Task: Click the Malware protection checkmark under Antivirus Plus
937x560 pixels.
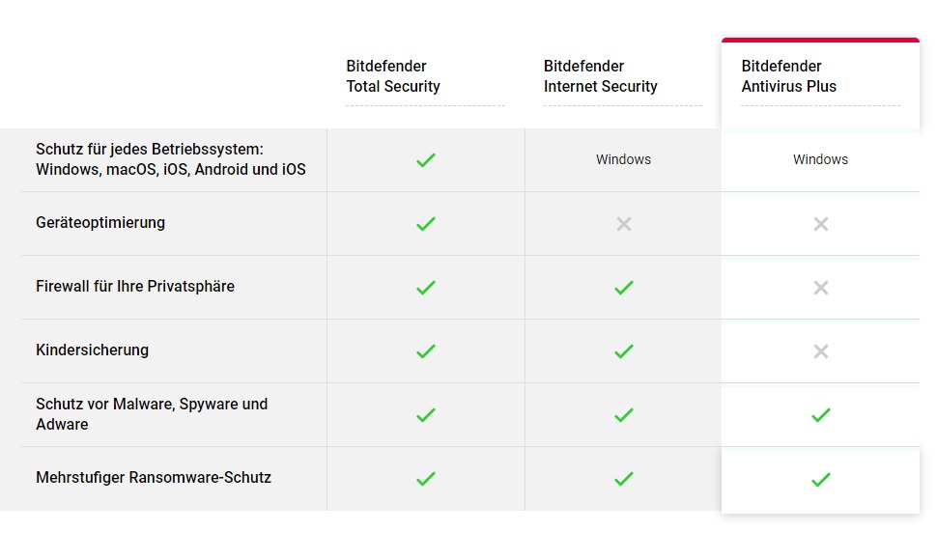Action: pos(820,415)
